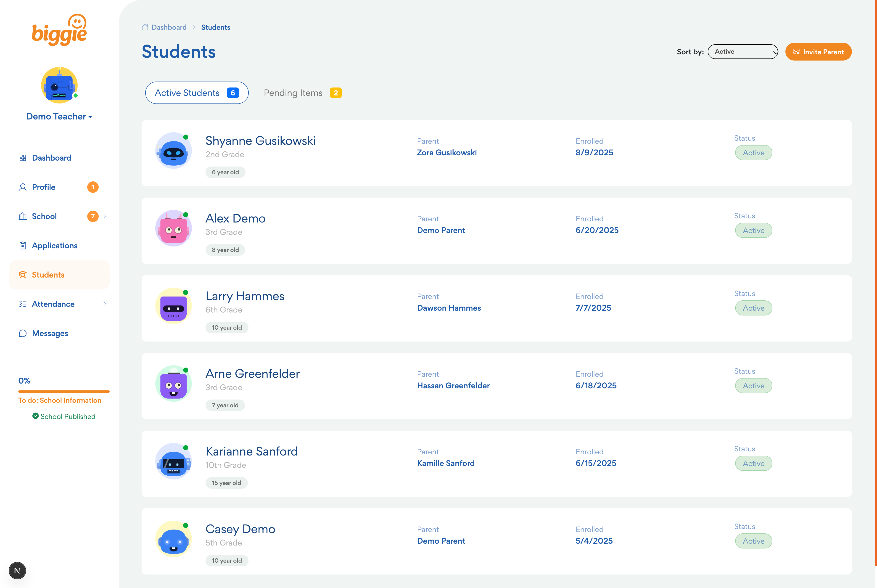Image resolution: width=877 pixels, height=588 pixels.
Task: Open the Attendance list icon
Action: (x=23, y=304)
